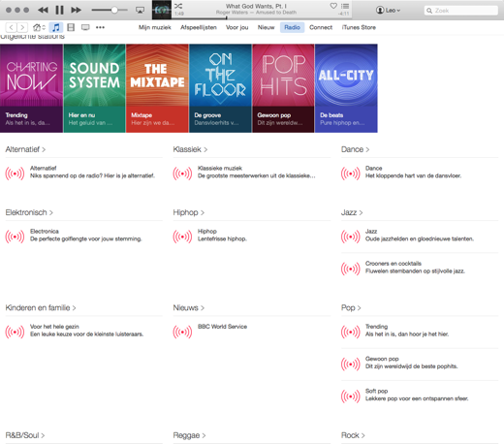Play the Pop Hits station tile
The height and width of the screenshot is (444, 504).
click(283, 88)
